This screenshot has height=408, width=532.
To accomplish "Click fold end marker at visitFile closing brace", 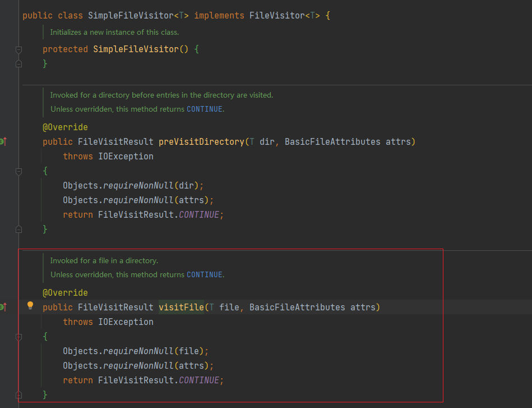I will (18, 395).
